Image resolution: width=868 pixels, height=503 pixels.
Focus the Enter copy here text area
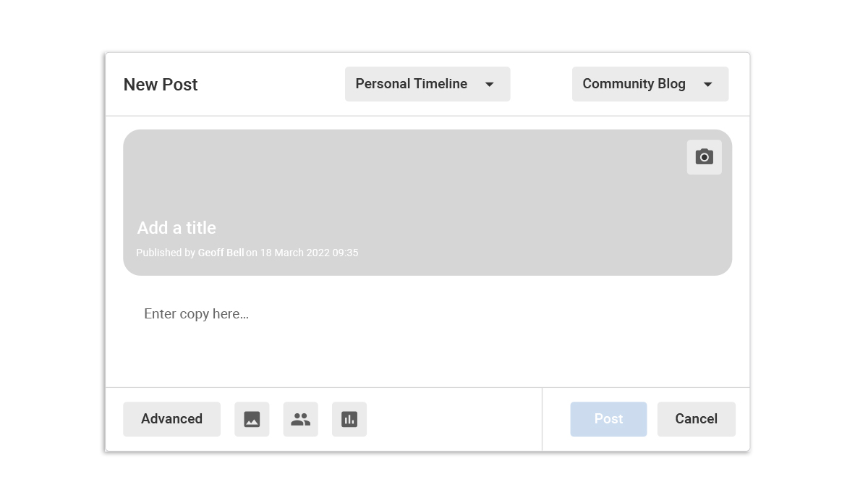(x=197, y=314)
